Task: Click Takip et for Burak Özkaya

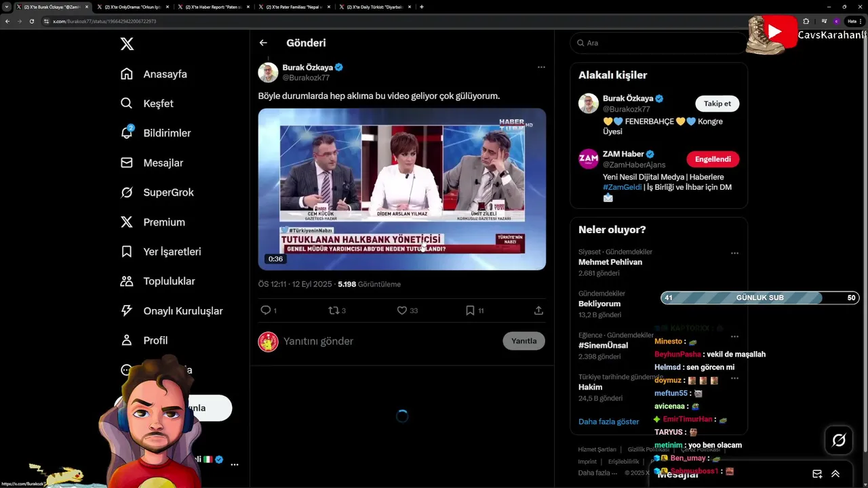Action: tap(717, 104)
